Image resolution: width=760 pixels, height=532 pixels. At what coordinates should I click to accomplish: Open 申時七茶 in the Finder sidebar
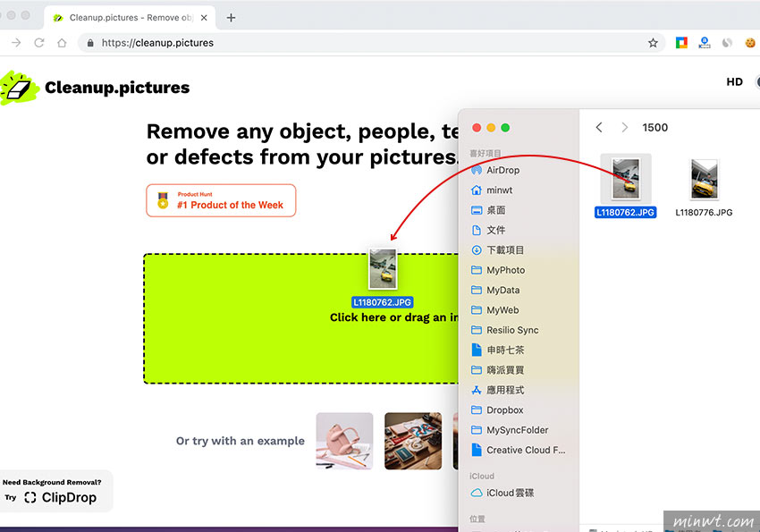[497, 350]
